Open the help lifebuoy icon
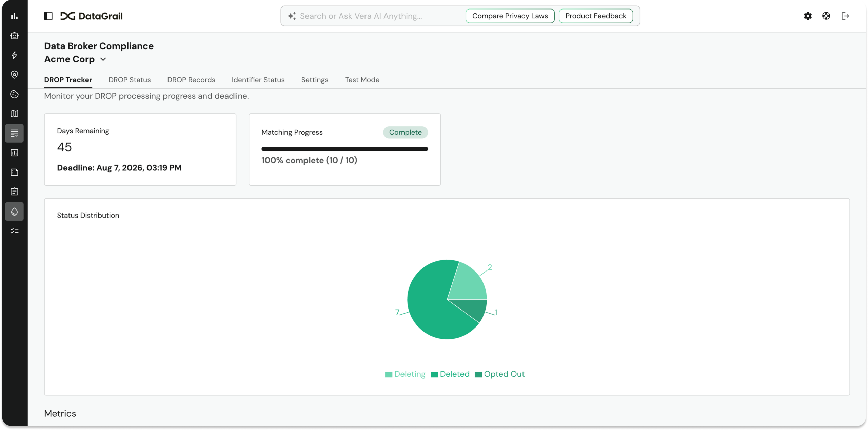This screenshot has width=868, height=430. (x=826, y=16)
